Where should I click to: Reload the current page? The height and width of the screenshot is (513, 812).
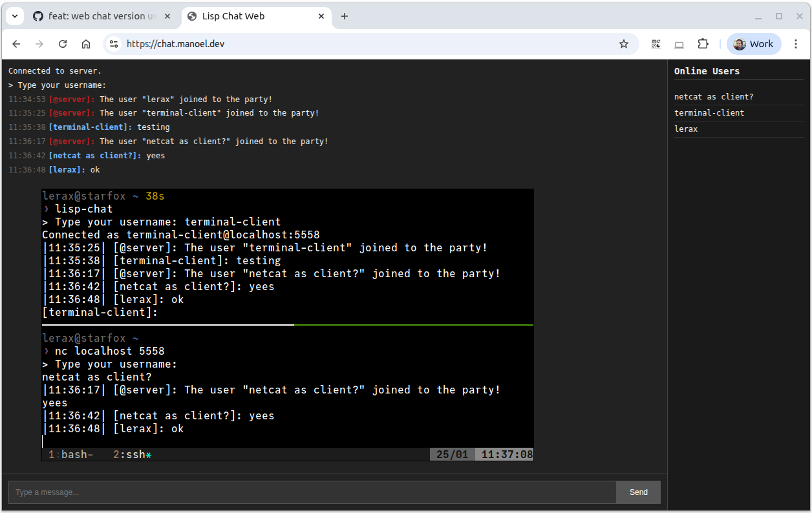tap(63, 44)
